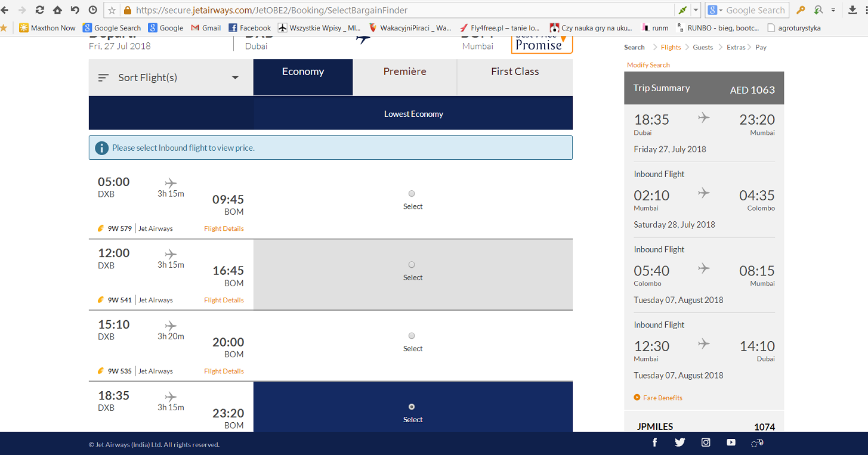Click the 12:30 Mumbai to Dubai inbound flight
The width and height of the screenshot is (868, 455).
[704, 351]
